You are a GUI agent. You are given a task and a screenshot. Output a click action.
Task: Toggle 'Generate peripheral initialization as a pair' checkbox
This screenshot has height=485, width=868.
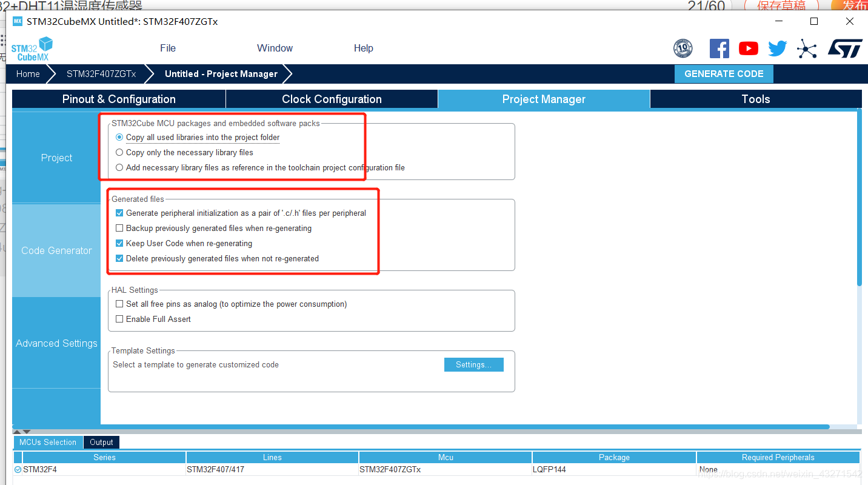pos(119,213)
